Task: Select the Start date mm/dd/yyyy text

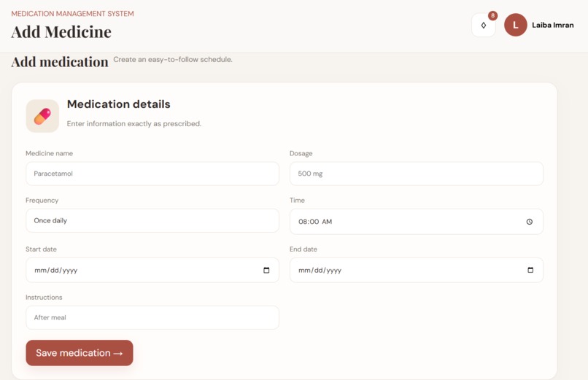Action: [x=56, y=270]
